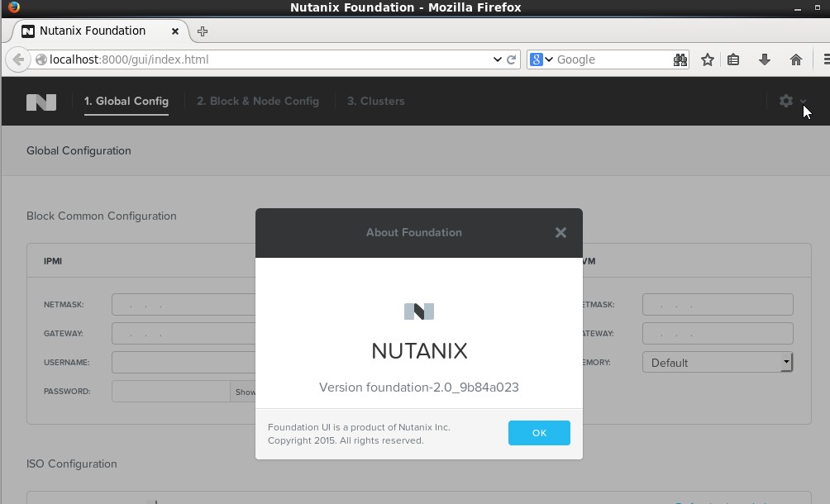Image resolution: width=830 pixels, height=504 pixels.
Task: Switch to the 3. Clusters tab
Action: pyautogui.click(x=375, y=101)
